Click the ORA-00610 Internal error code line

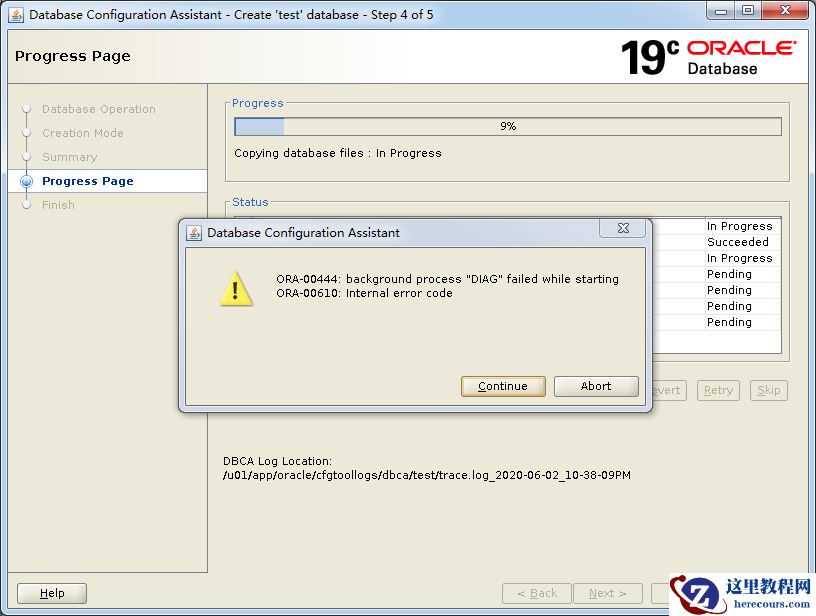pos(364,293)
